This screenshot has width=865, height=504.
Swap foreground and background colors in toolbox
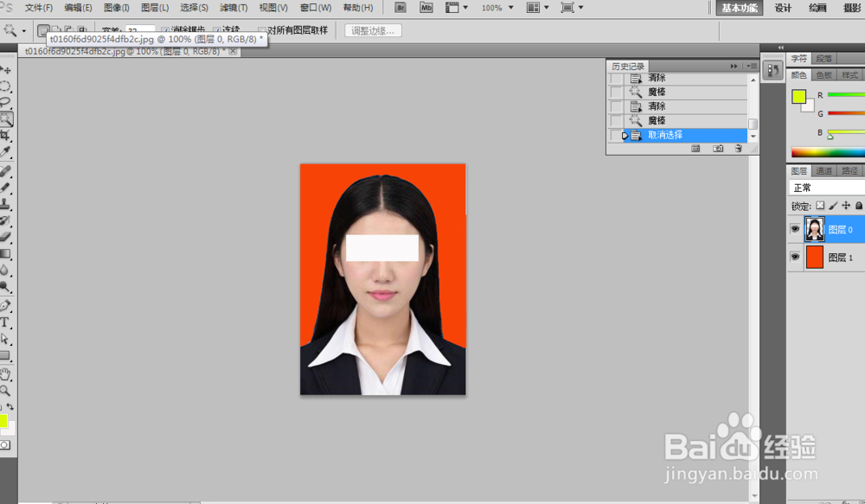tap(10, 407)
